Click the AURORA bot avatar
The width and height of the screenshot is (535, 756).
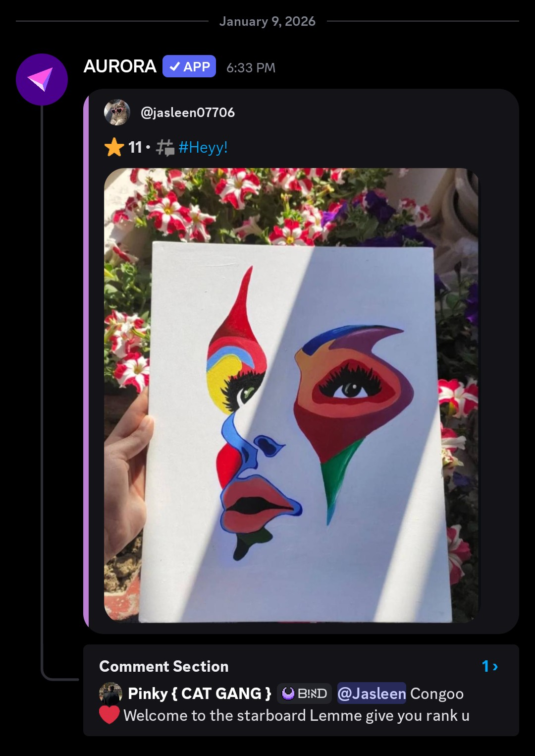tap(42, 79)
